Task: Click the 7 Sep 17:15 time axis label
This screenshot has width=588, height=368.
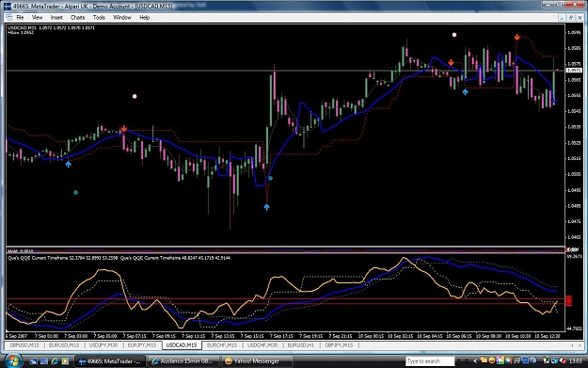Action: [281, 336]
